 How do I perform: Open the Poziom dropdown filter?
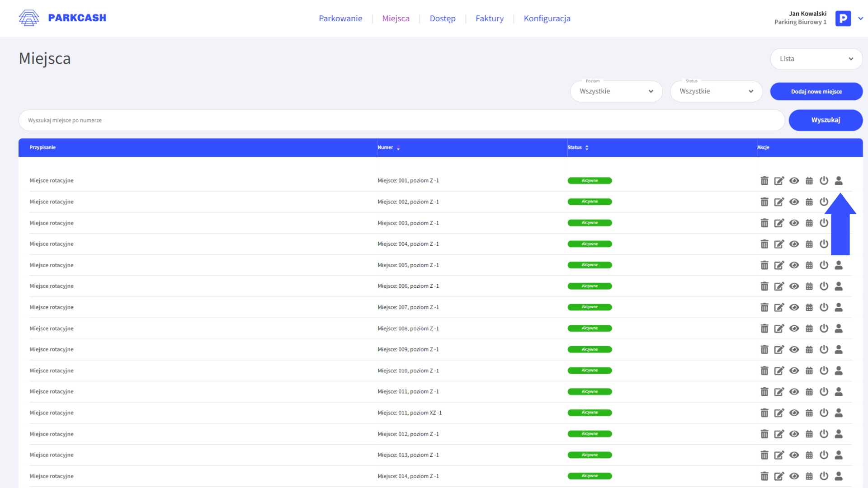point(616,91)
